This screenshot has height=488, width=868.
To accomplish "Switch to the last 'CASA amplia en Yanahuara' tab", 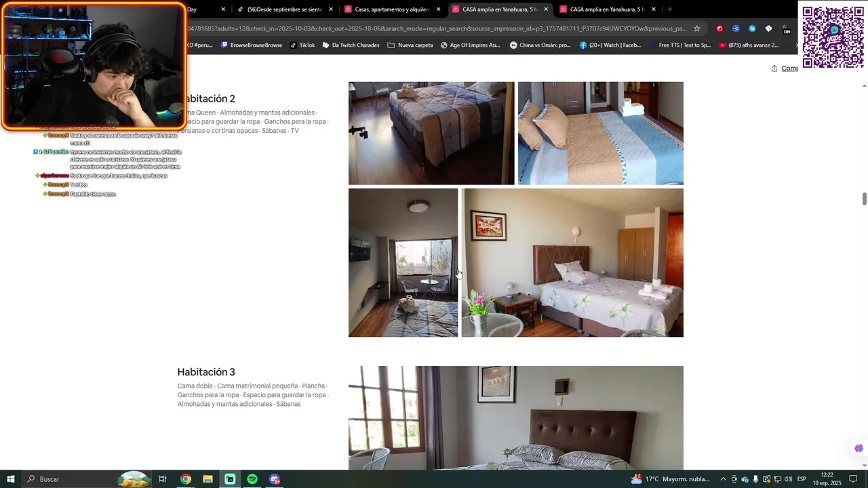I will (607, 9).
